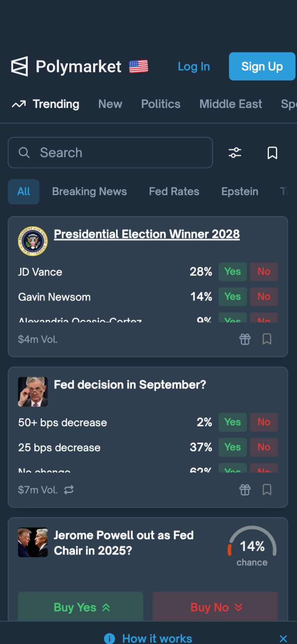Screen dimensions: 297x644
Task: Click the 14% chance gauge
Action: click(x=252, y=546)
